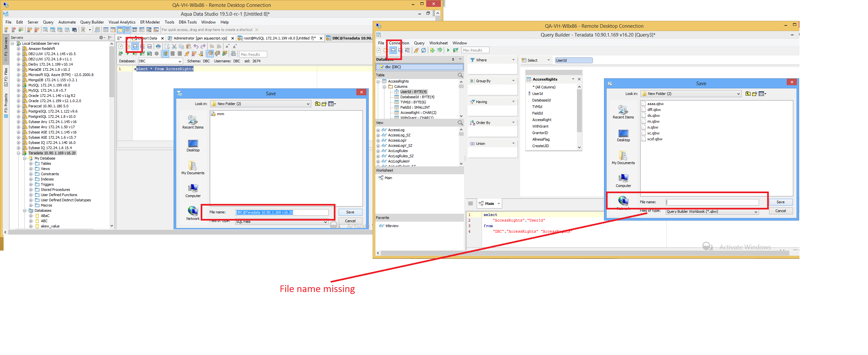Open the DBA Tools menu
Screen dimensions: 868x355
188,22
